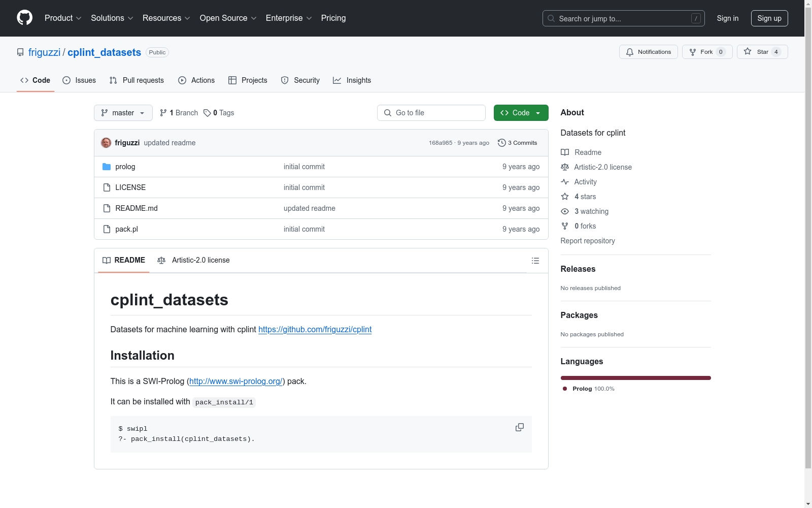Image resolution: width=812 pixels, height=508 pixels.
Task: Open the cplint_datasets repository link
Action: click(x=104, y=52)
